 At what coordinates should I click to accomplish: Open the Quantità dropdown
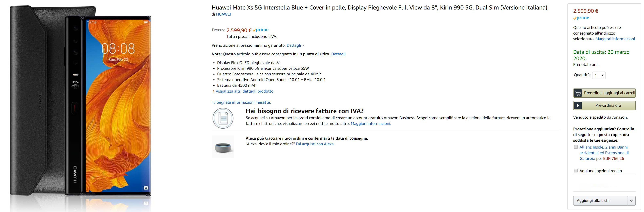point(599,75)
